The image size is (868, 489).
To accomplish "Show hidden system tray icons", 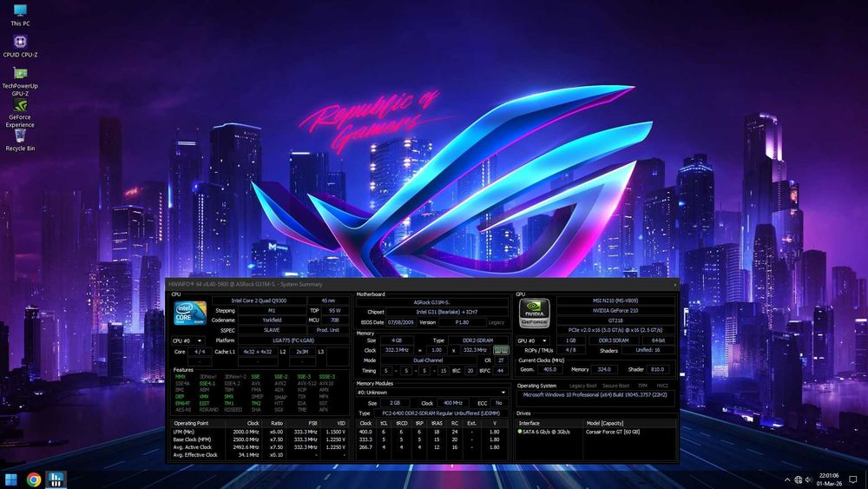I will pos(786,479).
